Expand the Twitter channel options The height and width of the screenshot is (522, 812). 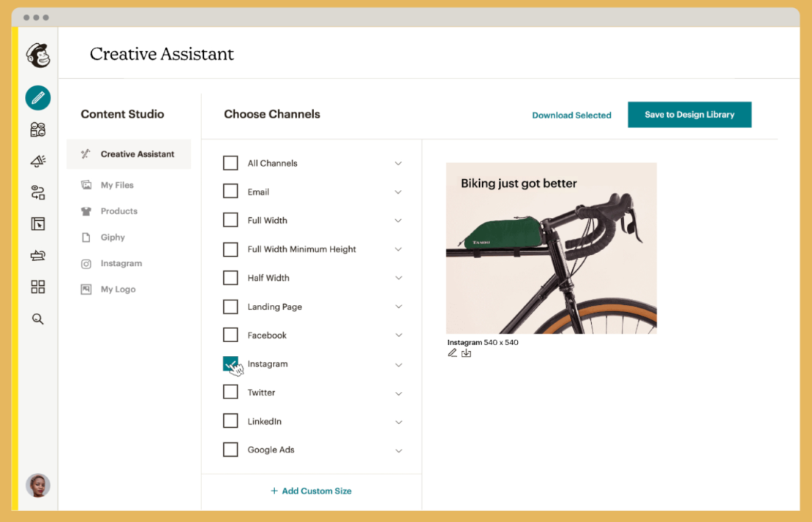[399, 393]
